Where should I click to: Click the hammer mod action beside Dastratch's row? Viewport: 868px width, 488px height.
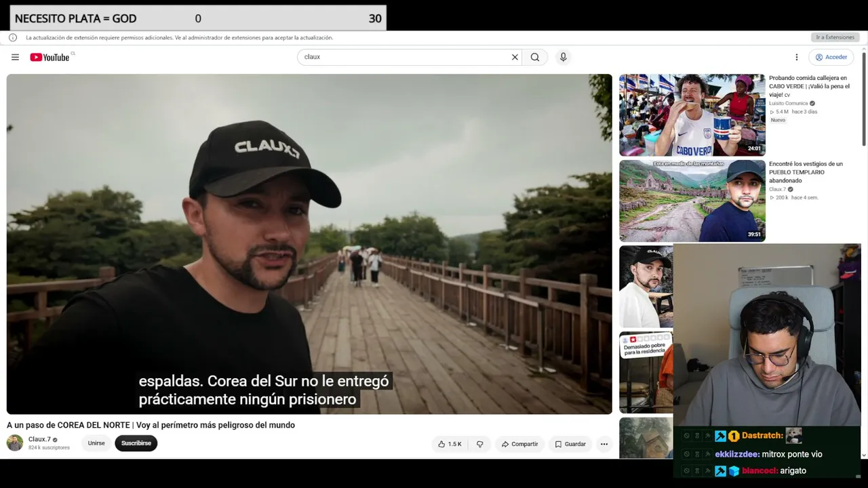[708, 436]
